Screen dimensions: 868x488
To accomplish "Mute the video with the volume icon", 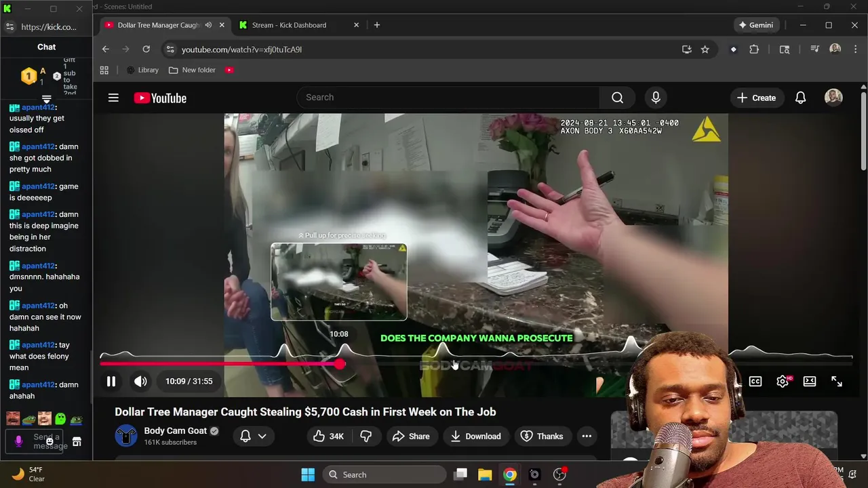I will point(140,382).
